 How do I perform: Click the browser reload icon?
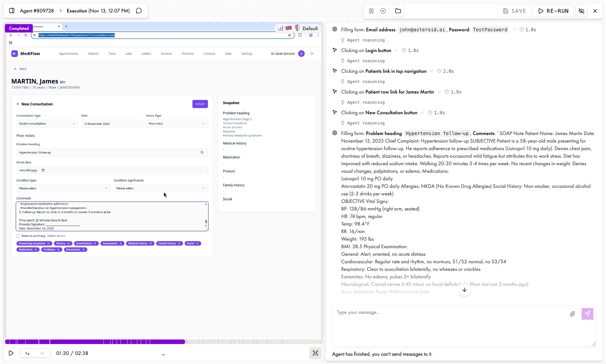click(26, 35)
